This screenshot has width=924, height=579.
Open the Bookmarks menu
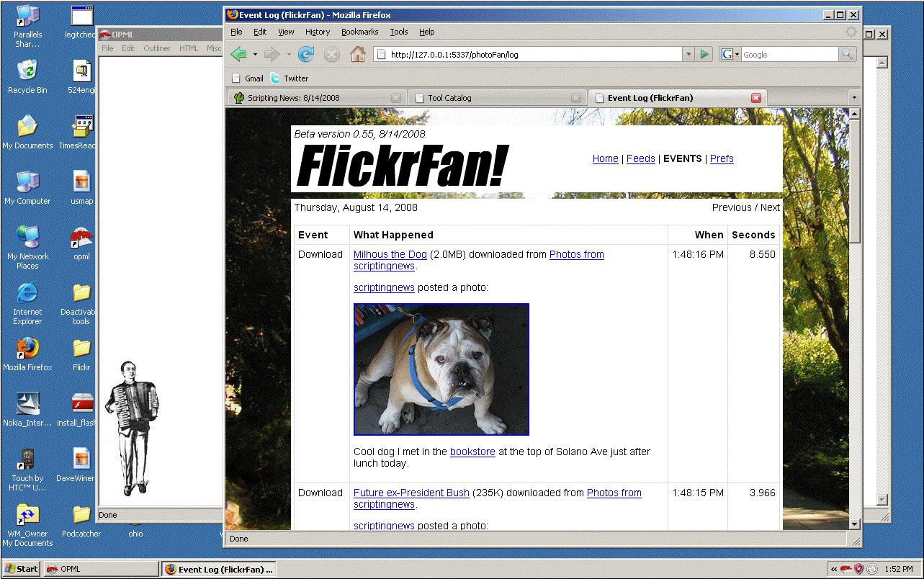359,32
